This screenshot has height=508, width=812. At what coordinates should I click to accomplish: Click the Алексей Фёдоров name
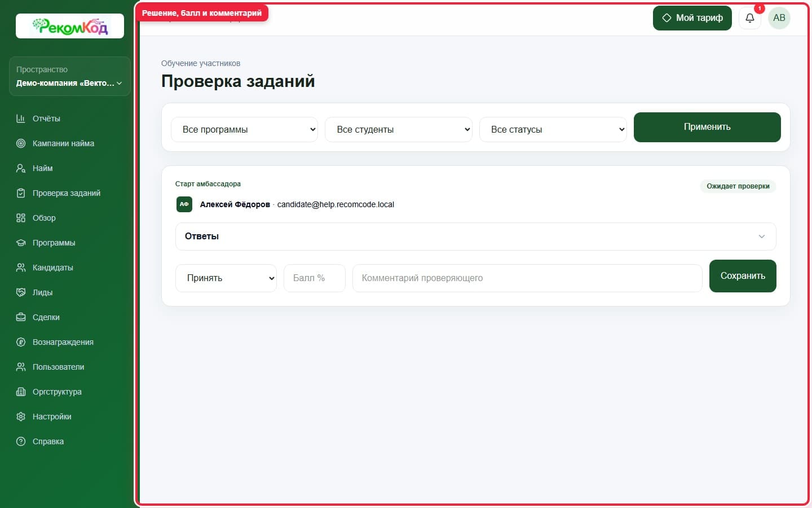235,204
